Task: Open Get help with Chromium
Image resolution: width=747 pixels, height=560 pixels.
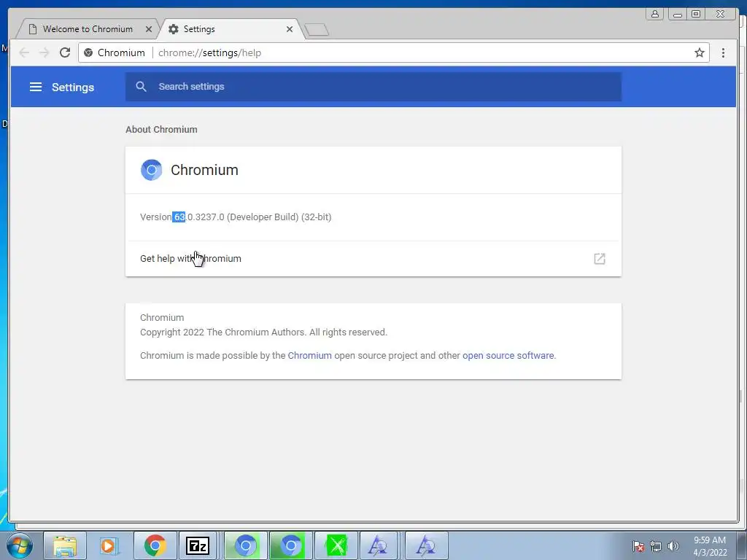Action: pos(373,259)
